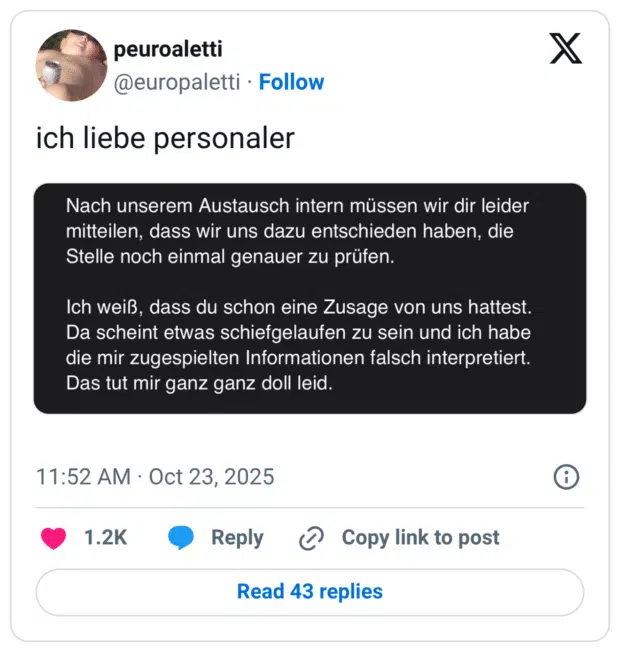Open the peuroaletti profile avatar
The height and width of the screenshot is (652, 620).
pos(71,65)
